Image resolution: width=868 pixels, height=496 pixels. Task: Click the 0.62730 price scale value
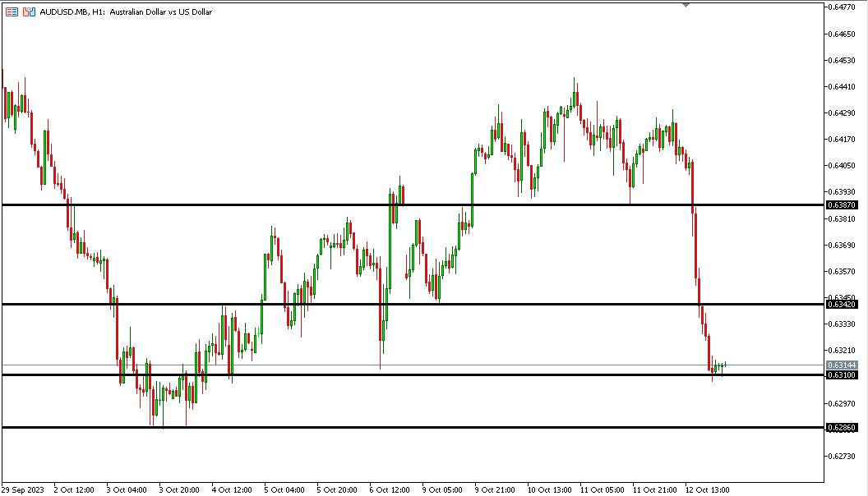842,456
